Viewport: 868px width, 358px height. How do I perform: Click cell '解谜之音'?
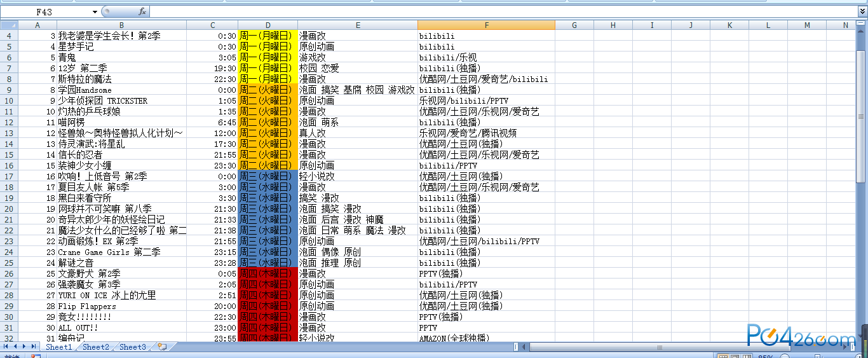(121, 263)
